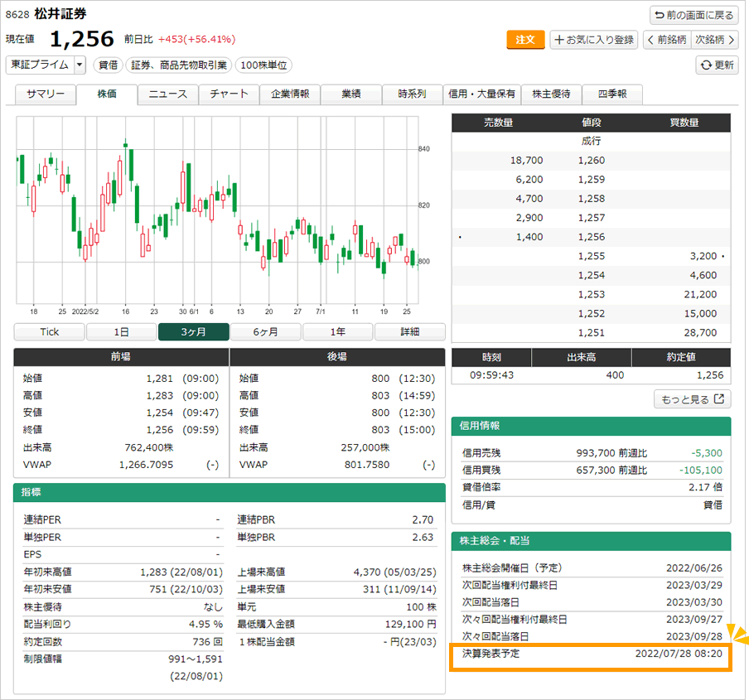Select the 株価 tab
Screen dimensions: 749x700
click(107, 94)
